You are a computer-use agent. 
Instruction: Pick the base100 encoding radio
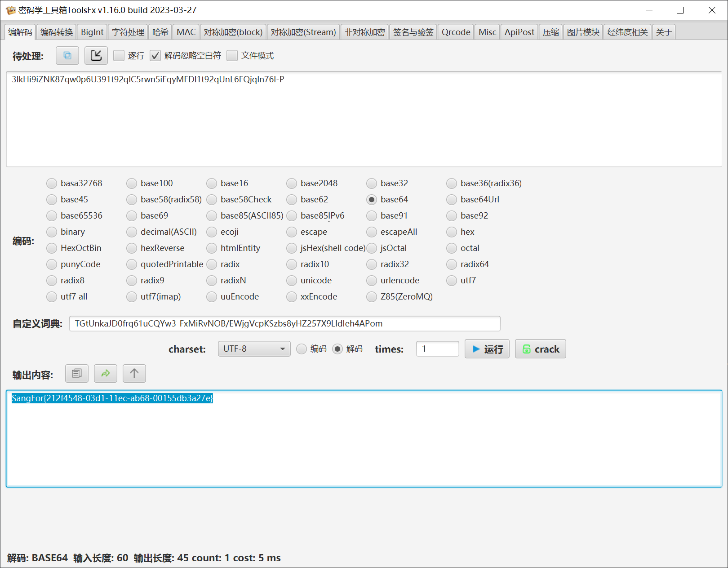coord(132,183)
